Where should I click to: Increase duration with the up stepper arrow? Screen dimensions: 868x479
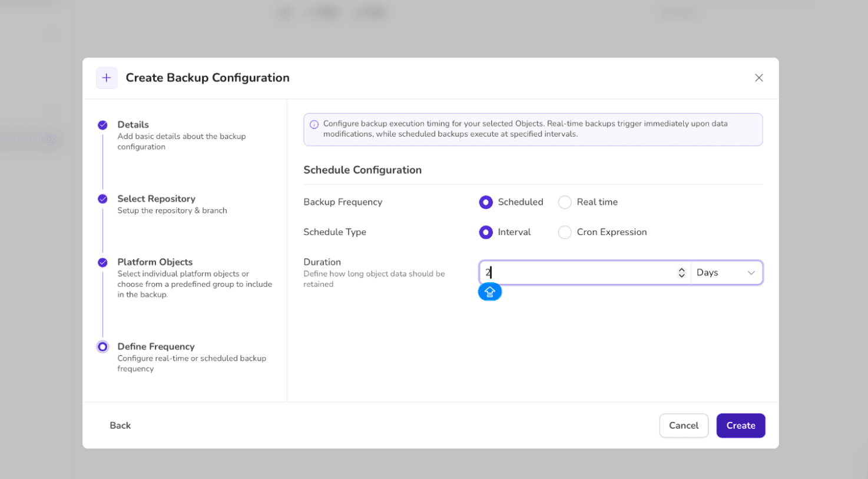(x=681, y=270)
